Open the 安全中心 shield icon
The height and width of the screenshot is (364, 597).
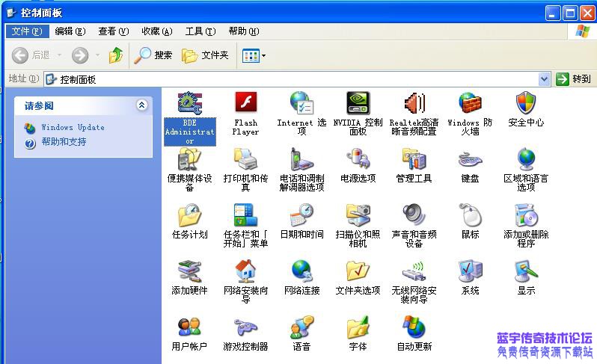(526, 104)
